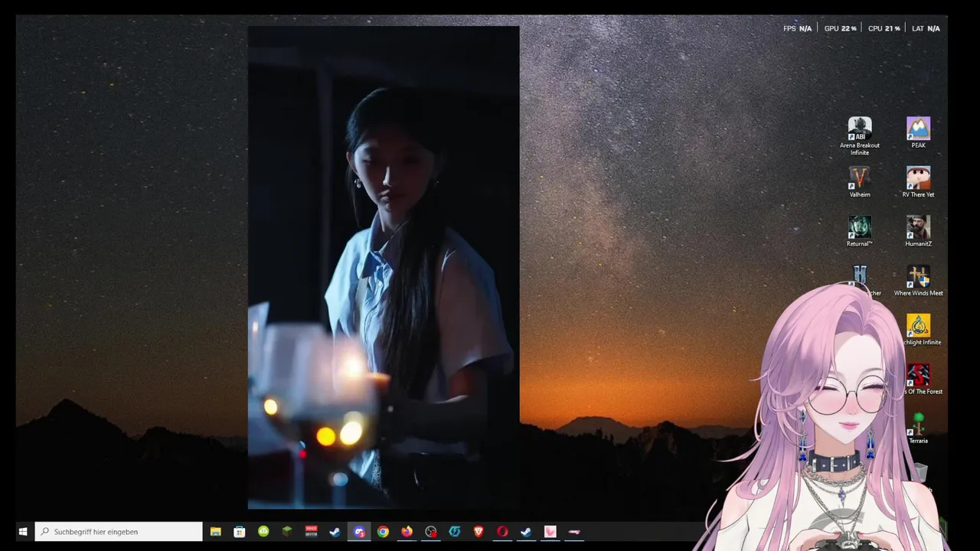Click the photo of the woman with candles
Image resolution: width=980 pixels, height=551 pixels.
(384, 268)
